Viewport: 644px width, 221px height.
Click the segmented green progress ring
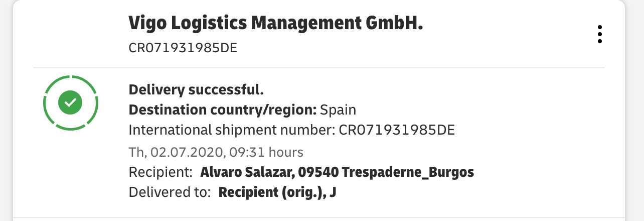tap(71, 102)
